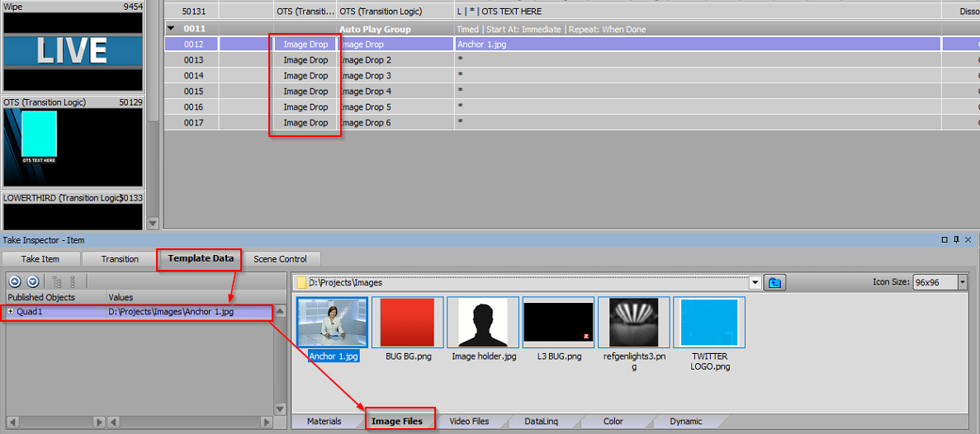Go up one folder with blue folder icon
This screenshot has height=434, width=980.
coord(775,283)
